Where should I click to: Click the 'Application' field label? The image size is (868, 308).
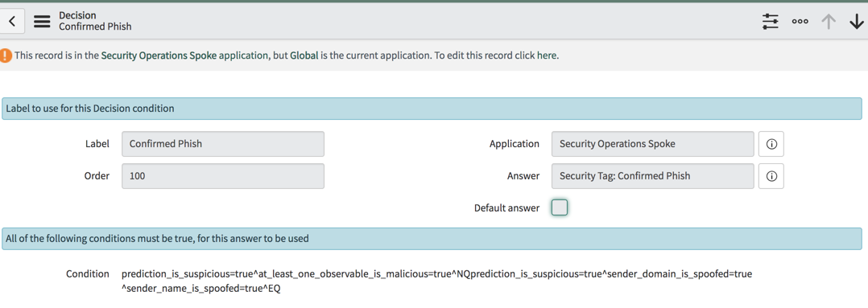(x=515, y=144)
